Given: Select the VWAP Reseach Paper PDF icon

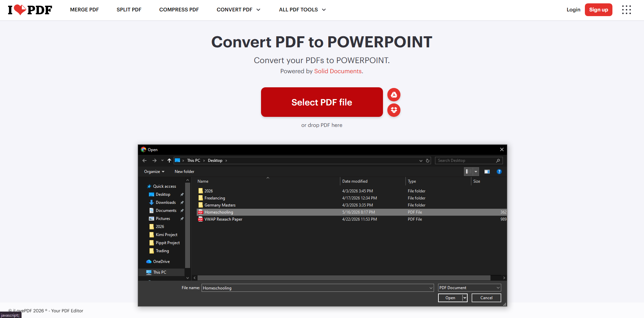Looking at the screenshot, I should 201,219.
